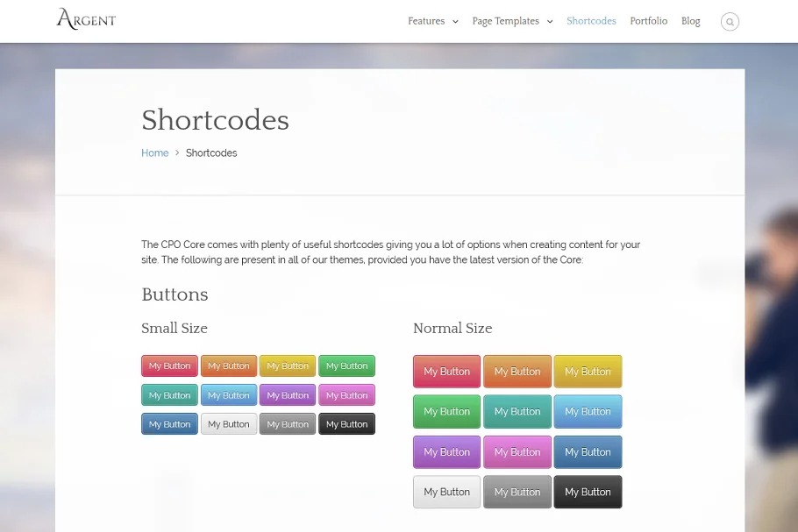Expand the Page Templates dropdown arrow
Viewport: 798px width, 532px height.
tap(550, 22)
